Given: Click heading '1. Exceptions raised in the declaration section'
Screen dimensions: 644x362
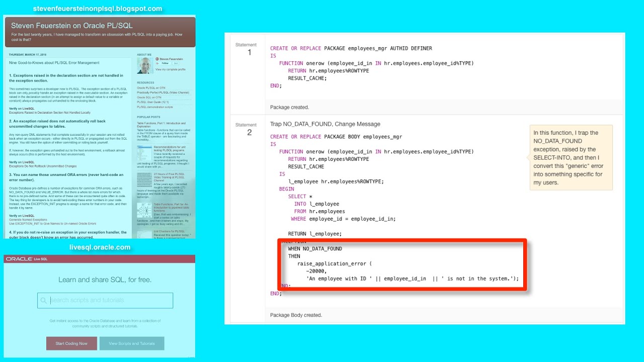Looking at the screenshot, I should pyautogui.click(x=66, y=78).
